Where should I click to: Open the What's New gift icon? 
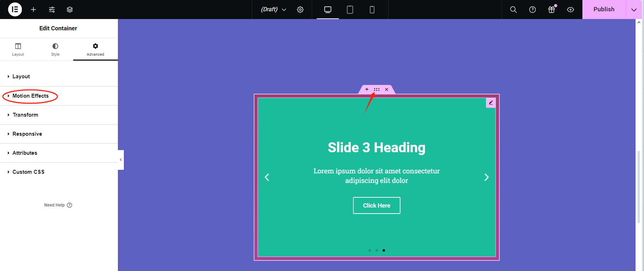(551, 10)
